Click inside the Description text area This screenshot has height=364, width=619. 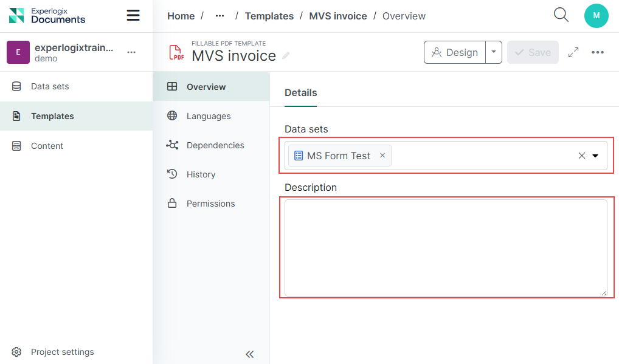coord(446,248)
